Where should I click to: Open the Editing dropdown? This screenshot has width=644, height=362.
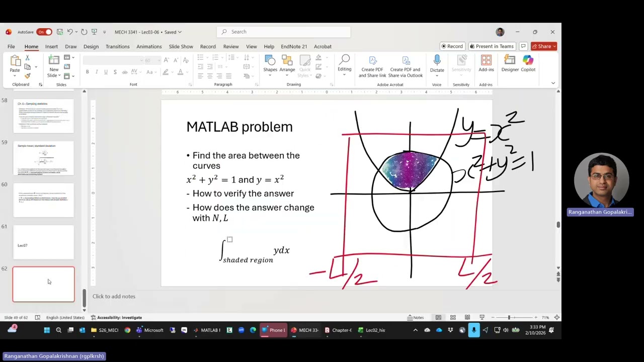click(x=345, y=66)
